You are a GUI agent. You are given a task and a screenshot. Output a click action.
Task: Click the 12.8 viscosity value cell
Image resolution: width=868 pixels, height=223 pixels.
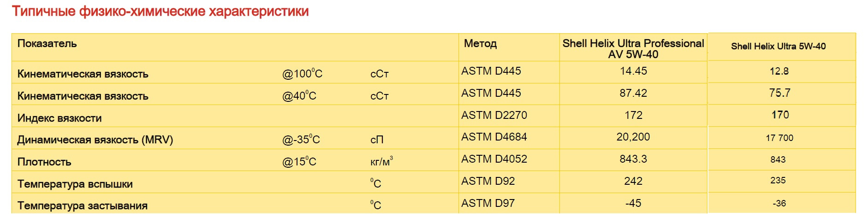779,71
